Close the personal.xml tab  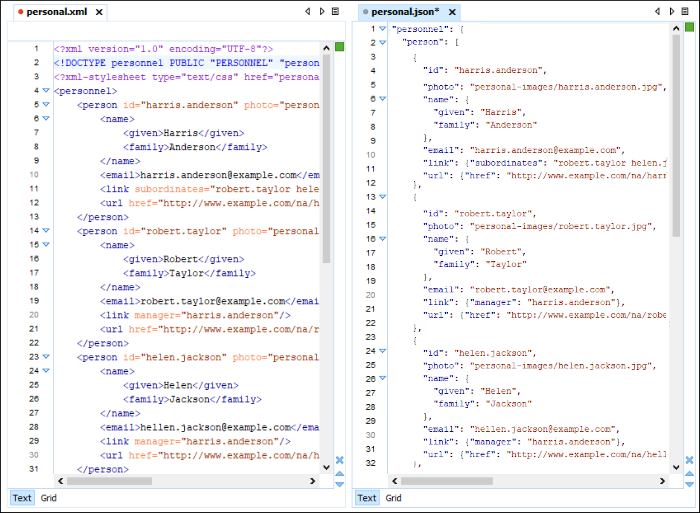pos(99,12)
